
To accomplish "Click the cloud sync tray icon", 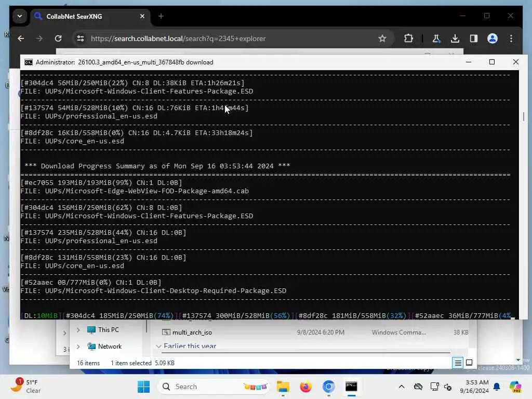I will [x=418, y=387].
